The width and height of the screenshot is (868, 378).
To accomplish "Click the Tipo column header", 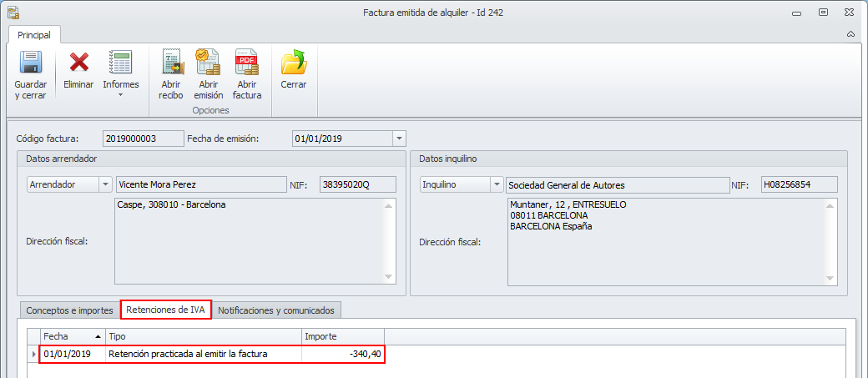I will [x=204, y=336].
